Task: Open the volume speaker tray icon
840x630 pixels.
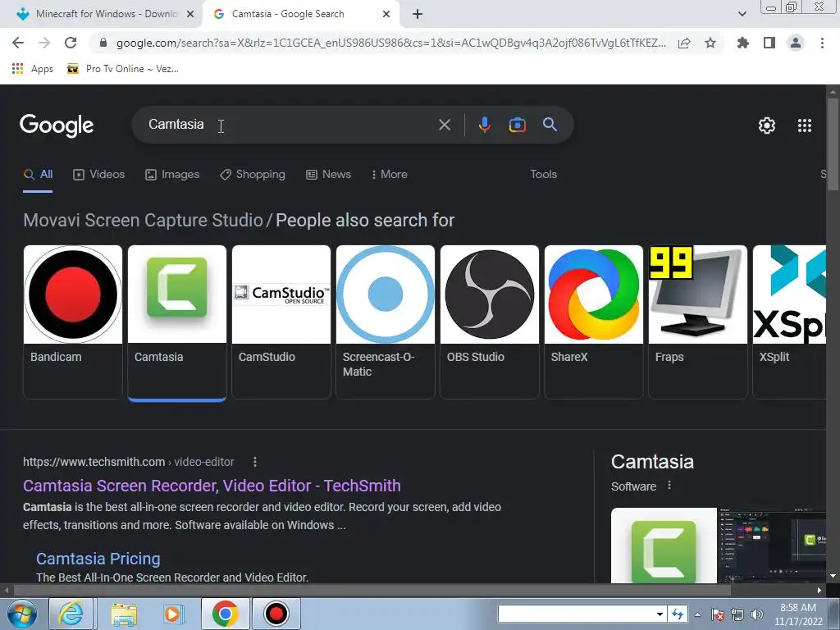Action: (x=757, y=615)
